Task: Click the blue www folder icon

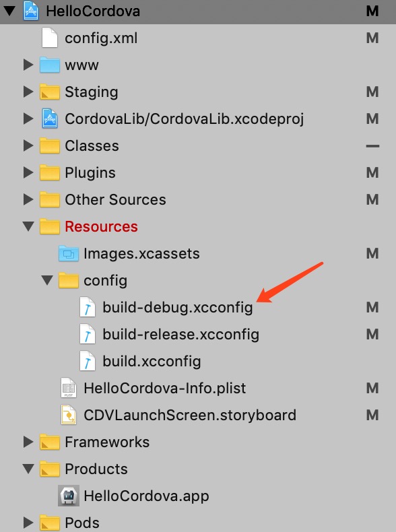Action: pyautogui.click(x=50, y=65)
